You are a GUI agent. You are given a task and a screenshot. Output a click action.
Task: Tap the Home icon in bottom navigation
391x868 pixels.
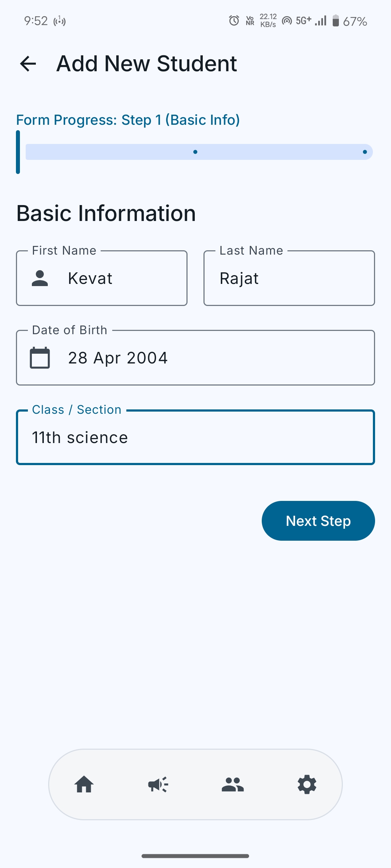point(84,785)
